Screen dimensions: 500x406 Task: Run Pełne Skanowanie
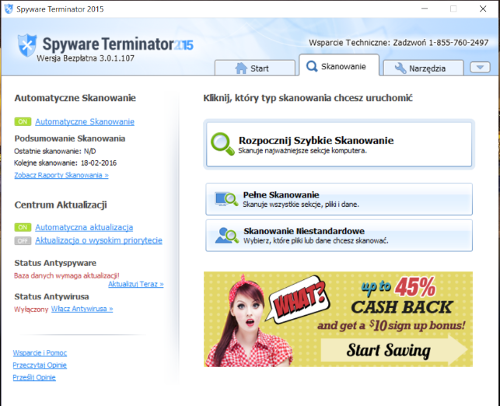339,199
